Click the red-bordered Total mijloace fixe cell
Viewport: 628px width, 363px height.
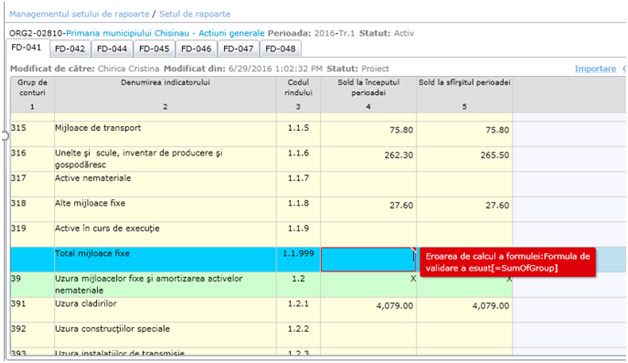tap(368, 260)
